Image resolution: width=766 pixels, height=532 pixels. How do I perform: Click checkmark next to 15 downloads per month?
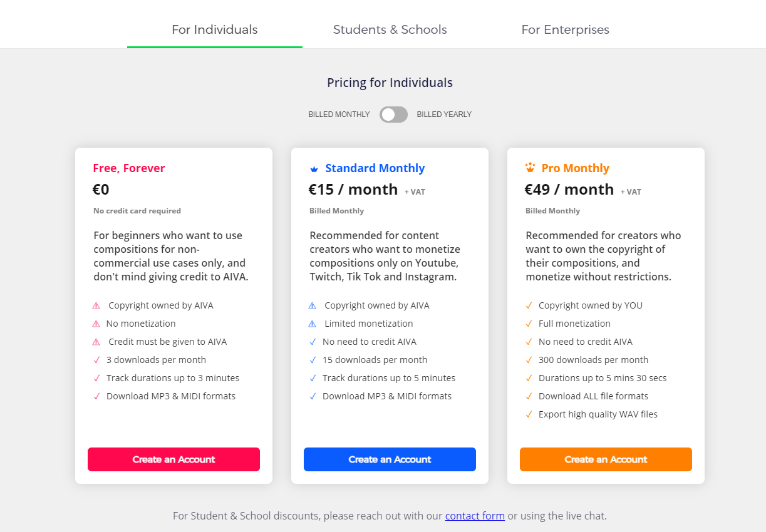[313, 360]
